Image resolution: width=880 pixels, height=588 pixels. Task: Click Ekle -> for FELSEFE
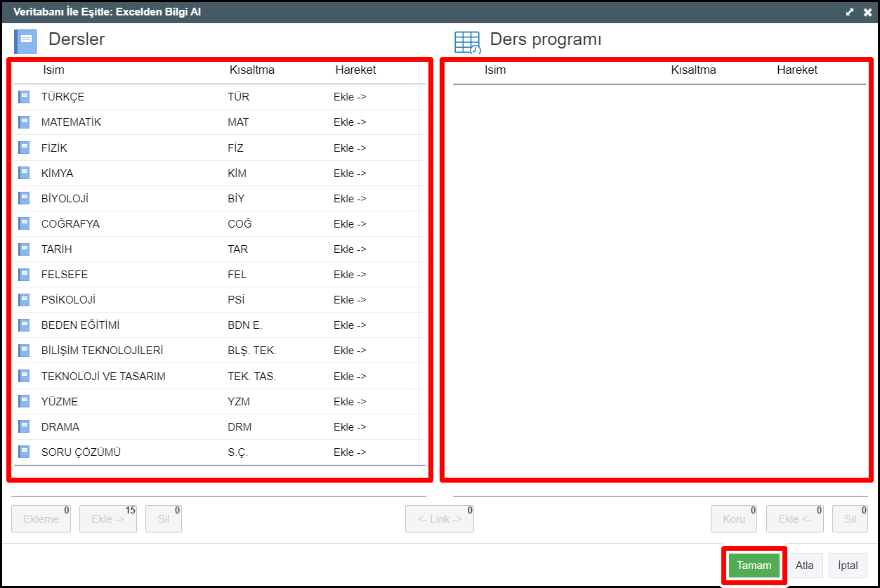[350, 274]
